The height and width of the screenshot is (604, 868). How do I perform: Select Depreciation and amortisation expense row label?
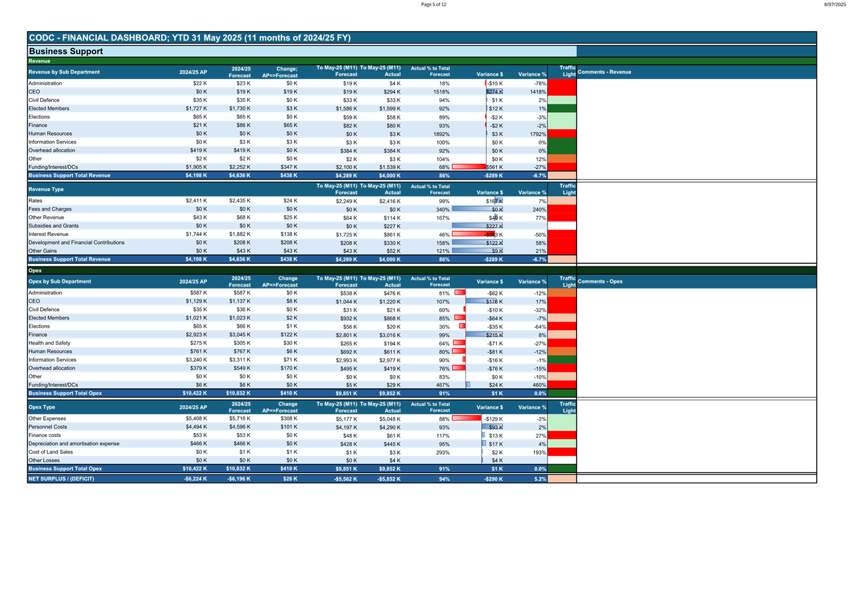tap(74, 444)
